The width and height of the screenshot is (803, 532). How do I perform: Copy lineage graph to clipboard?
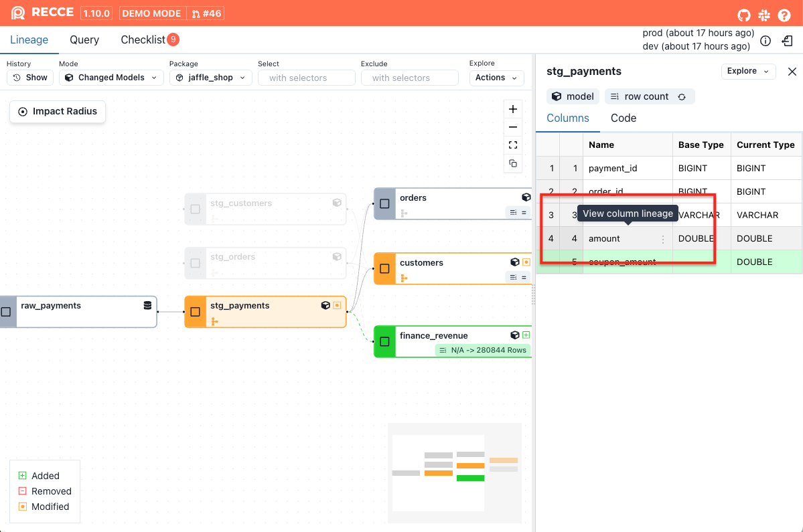pyautogui.click(x=513, y=163)
